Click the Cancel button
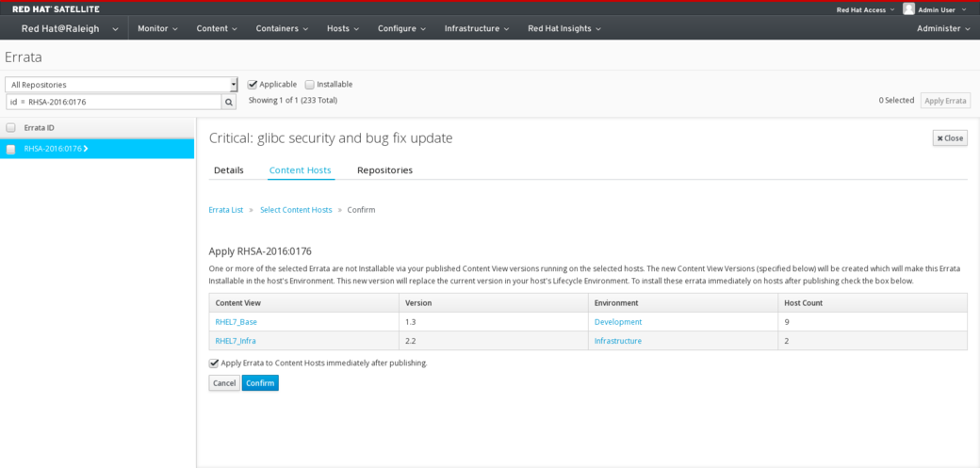The width and height of the screenshot is (980, 468). coord(224,383)
